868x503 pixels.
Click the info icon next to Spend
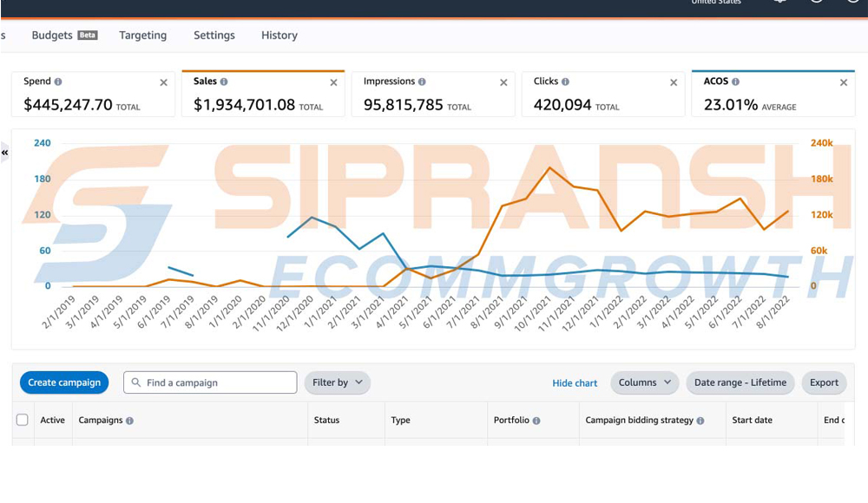point(58,82)
